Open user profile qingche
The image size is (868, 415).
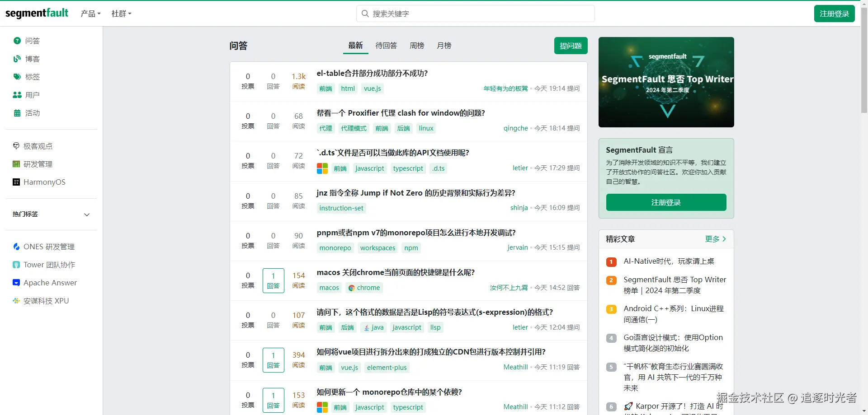tap(515, 128)
